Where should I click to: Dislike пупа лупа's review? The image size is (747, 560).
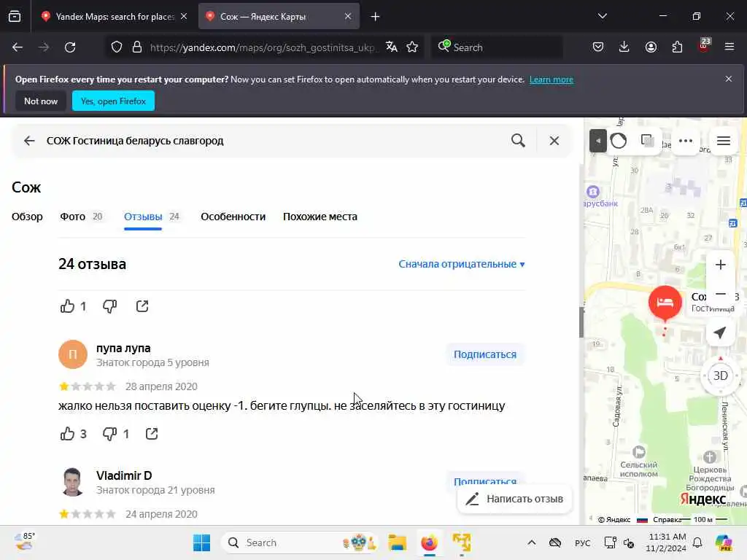110,434
